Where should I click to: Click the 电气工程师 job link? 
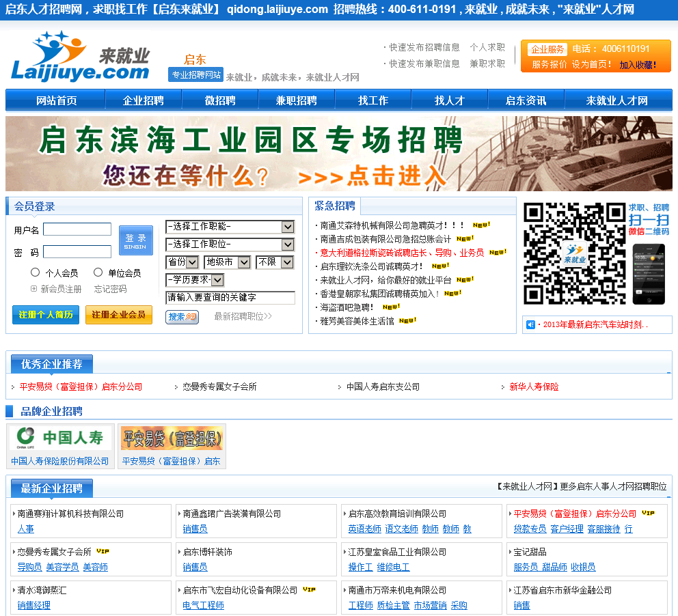[x=203, y=605]
